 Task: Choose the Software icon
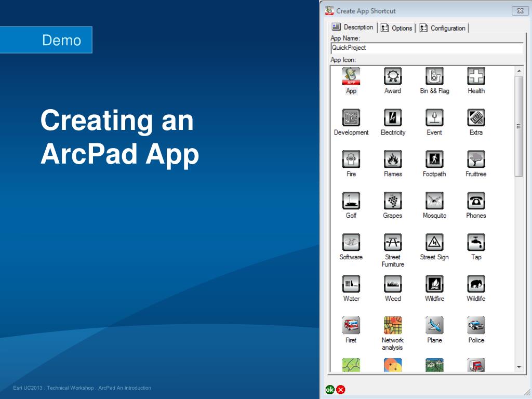351,242
